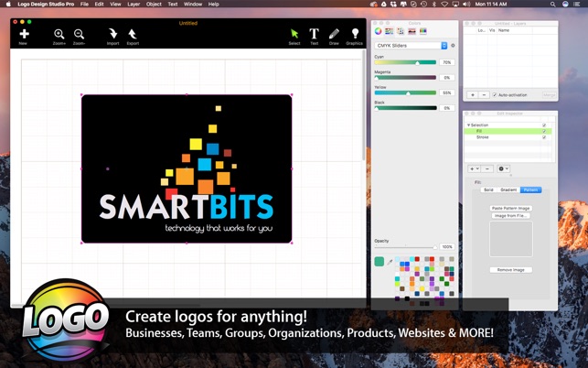Toggle the Stroke row checkbox
588x368 pixels.
tap(544, 137)
